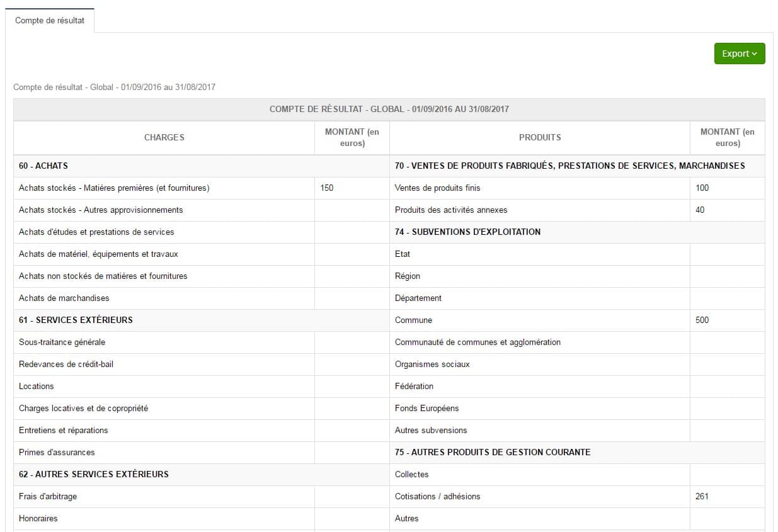Screen dimensions: 778x532
Task: Click the 'CHARGES' column header
Action: point(164,137)
